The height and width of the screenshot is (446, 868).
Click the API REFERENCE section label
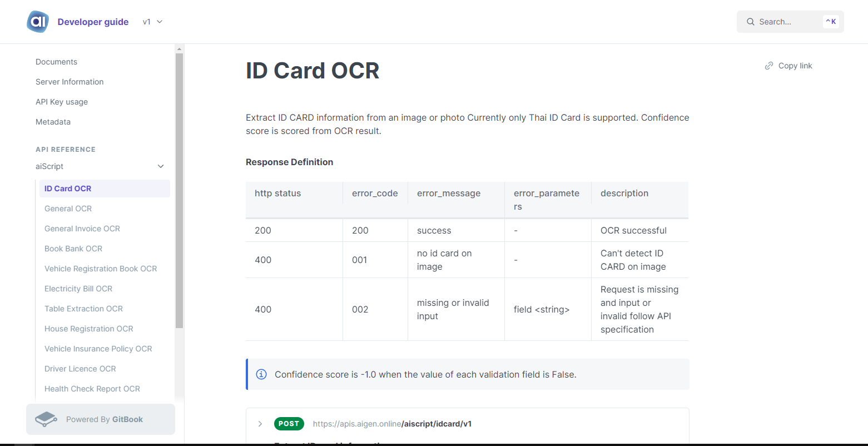[66, 149]
